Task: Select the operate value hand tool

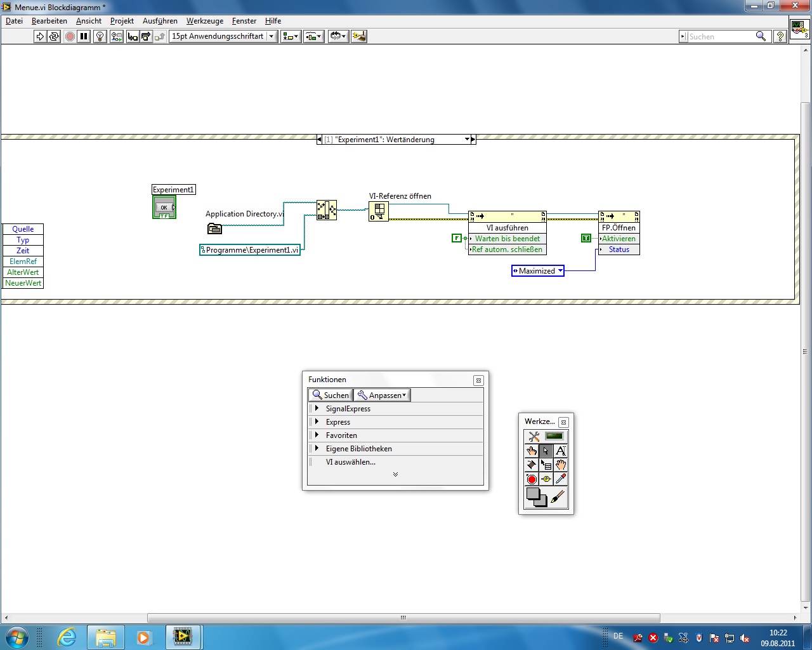Action: (532, 451)
